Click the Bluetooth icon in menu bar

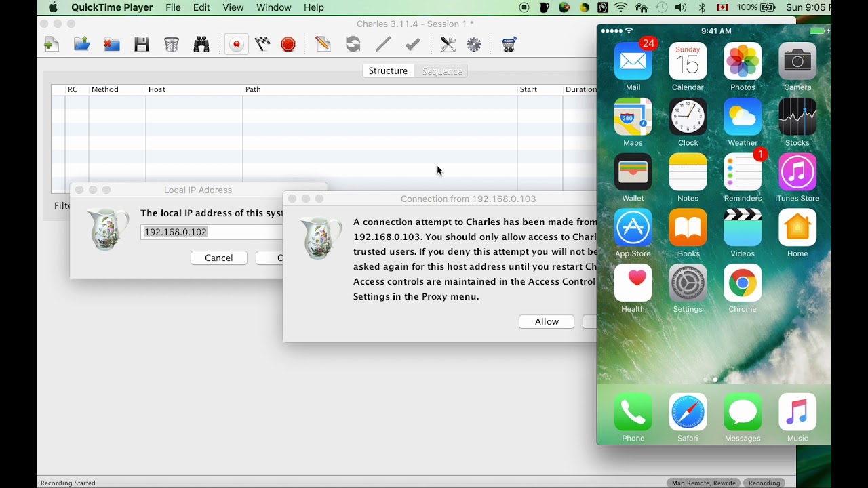point(702,7)
